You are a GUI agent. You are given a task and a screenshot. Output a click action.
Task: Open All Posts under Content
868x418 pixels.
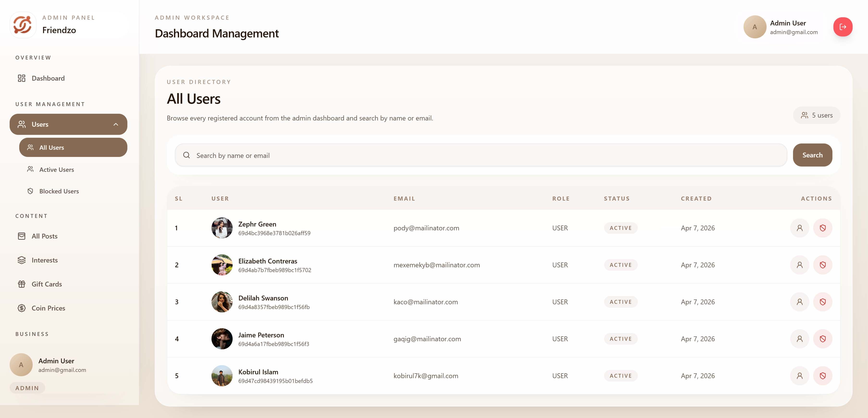pyautogui.click(x=44, y=236)
